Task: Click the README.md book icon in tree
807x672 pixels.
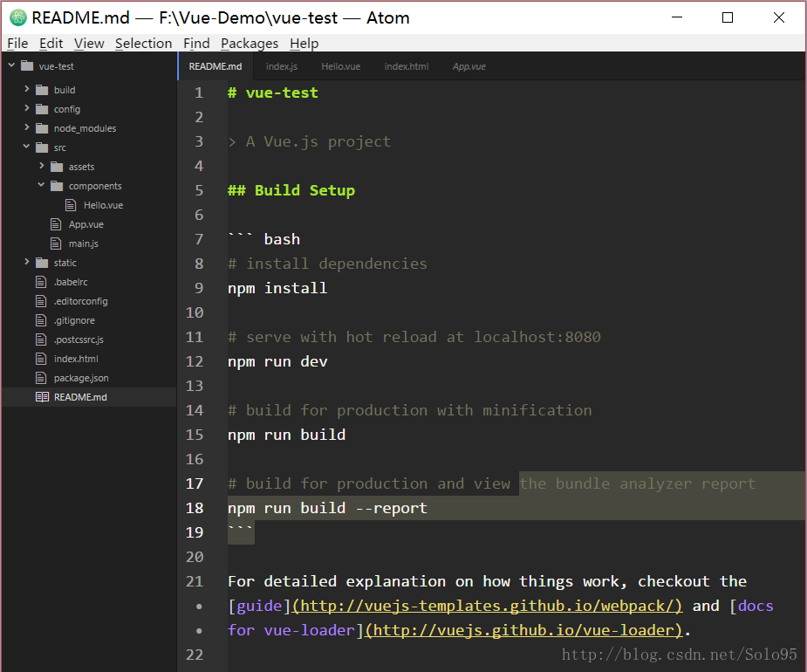Action: click(x=42, y=397)
